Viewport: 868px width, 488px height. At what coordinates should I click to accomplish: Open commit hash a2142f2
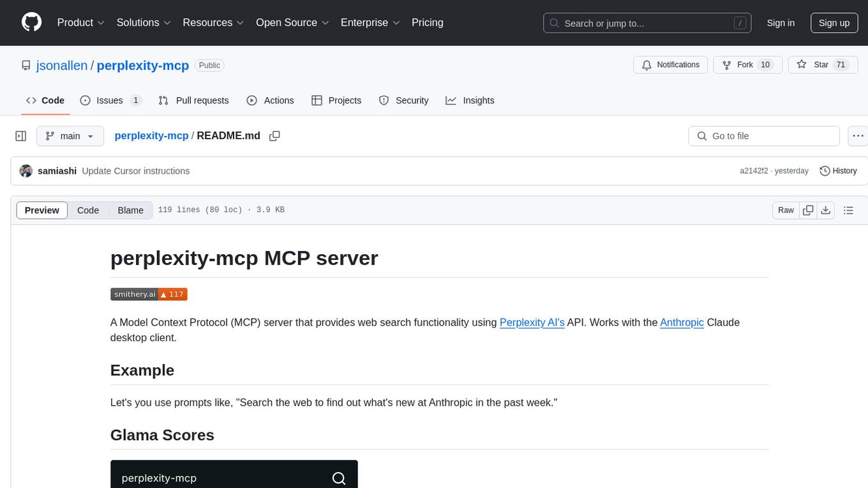click(754, 171)
